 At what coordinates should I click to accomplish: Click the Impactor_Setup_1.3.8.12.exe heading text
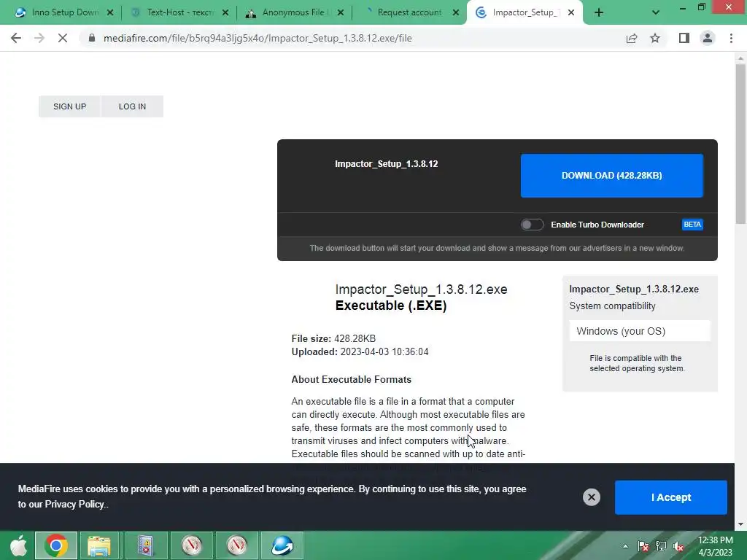[421, 289]
